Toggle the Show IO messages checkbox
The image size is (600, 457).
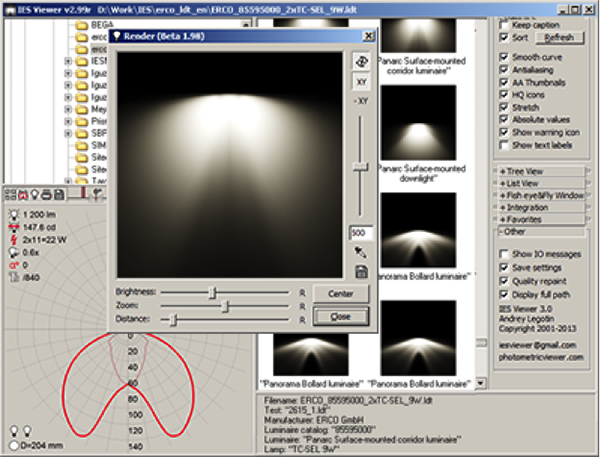(x=503, y=255)
